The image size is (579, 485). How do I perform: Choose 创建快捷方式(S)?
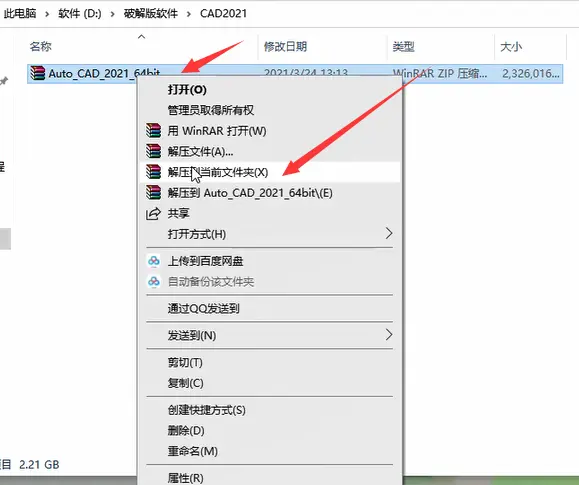click(x=270, y=410)
